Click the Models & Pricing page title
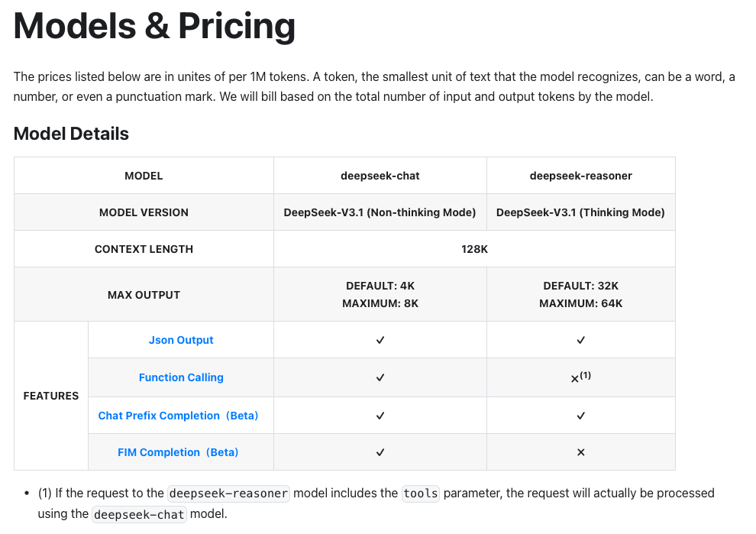 (x=154, y=26)
